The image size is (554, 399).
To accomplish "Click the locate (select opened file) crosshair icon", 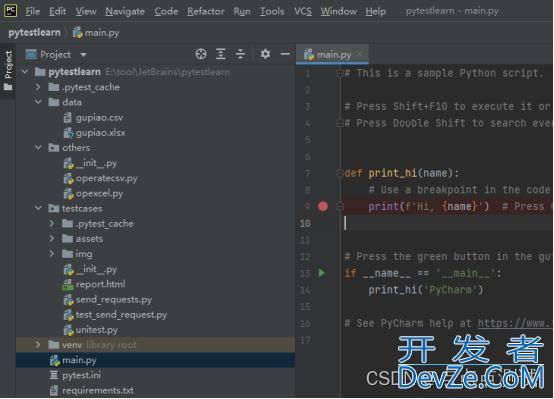I will click(201, 54).
